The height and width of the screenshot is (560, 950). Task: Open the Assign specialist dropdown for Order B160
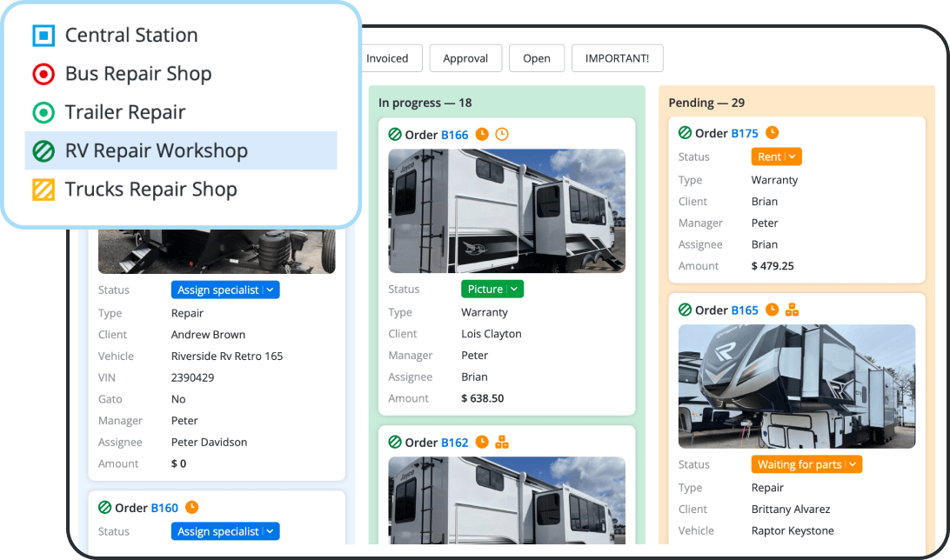point(224,530)
